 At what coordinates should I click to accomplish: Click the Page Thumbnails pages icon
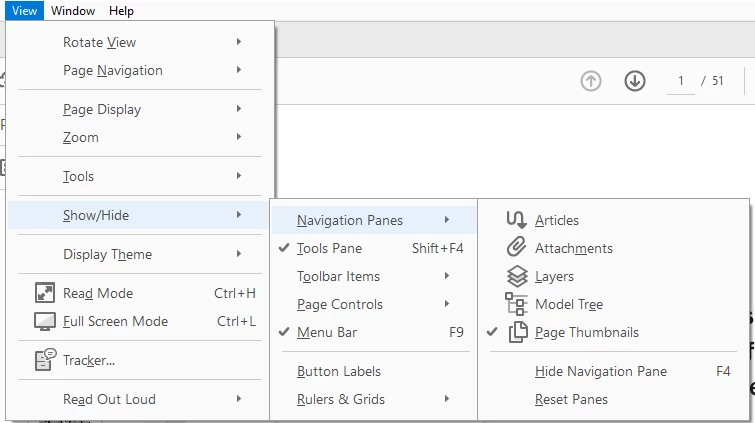pos(518,332)
